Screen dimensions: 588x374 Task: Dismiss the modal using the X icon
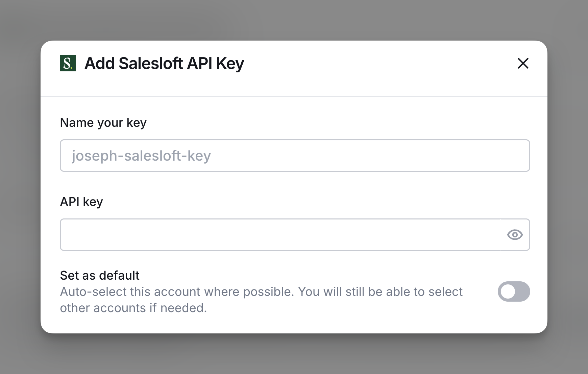(x=523, y=63)
